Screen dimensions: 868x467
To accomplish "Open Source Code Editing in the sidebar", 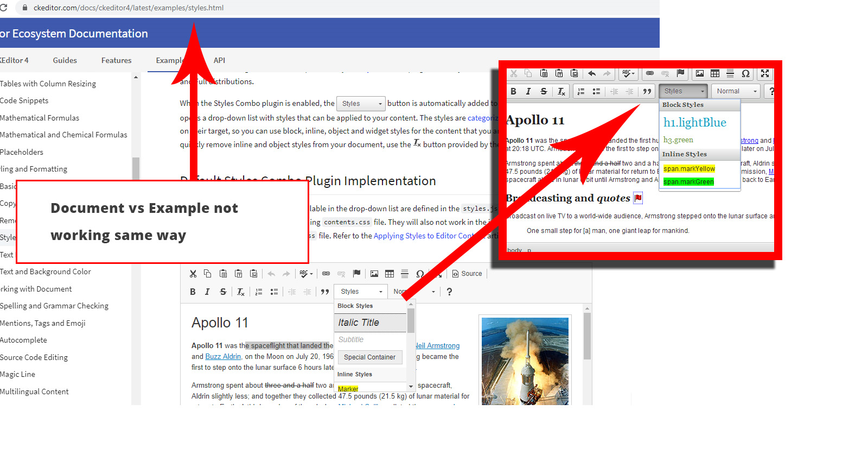I will click(x=34, y=357).
